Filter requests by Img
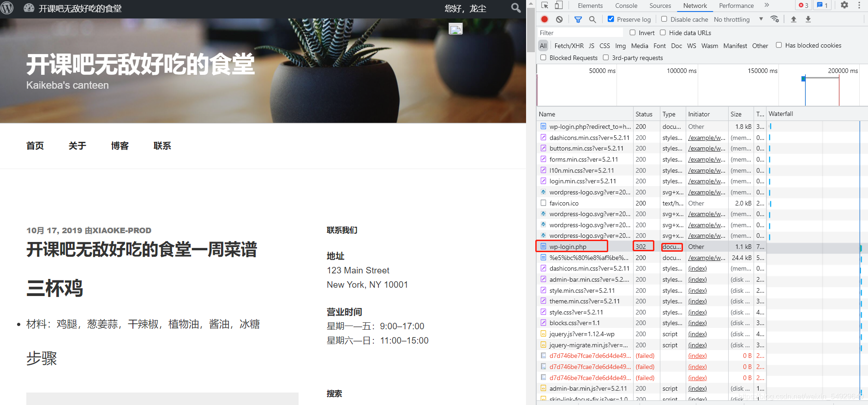868x405 pixels. coord(621,45)
